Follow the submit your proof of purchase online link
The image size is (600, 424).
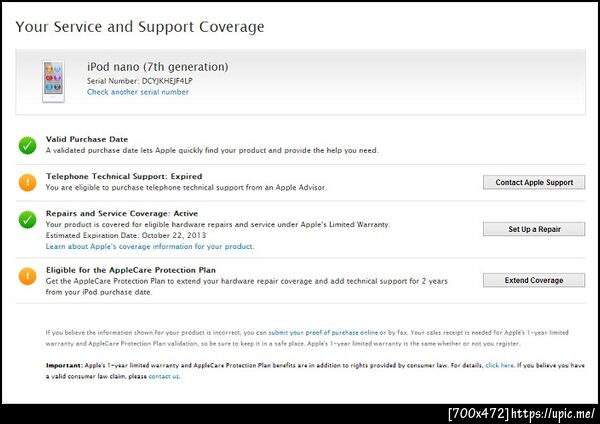(322, 331)
